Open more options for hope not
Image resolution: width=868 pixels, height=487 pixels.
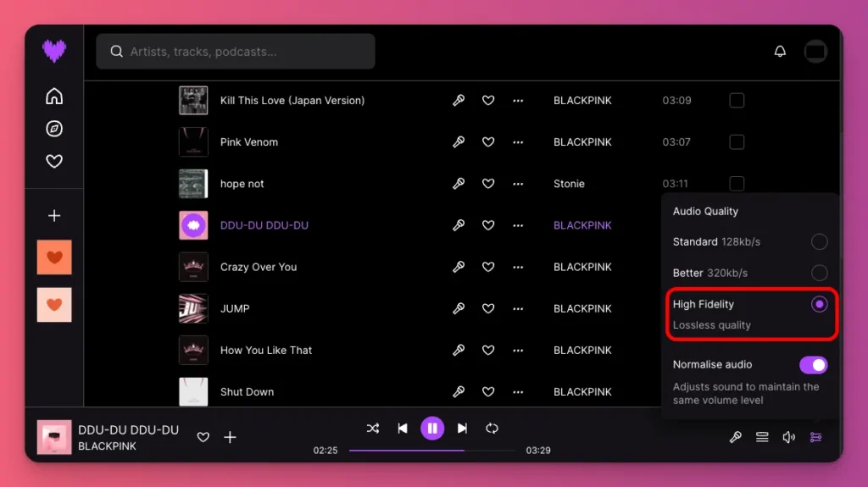pos(518,184)
